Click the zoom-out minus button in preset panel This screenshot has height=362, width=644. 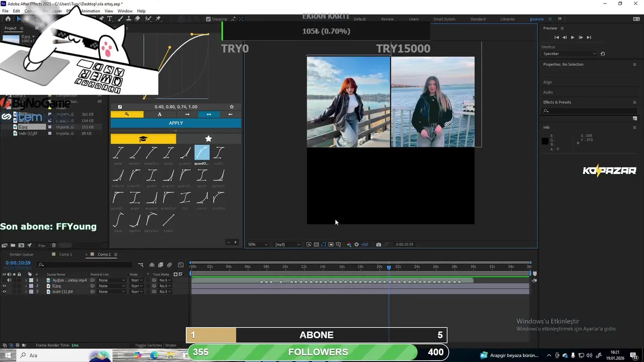(228, 242)
